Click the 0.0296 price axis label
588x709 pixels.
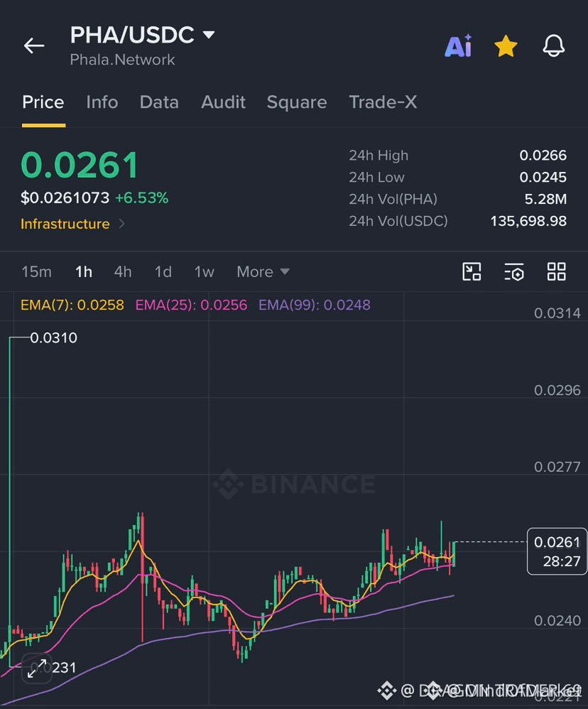[557, 390]
